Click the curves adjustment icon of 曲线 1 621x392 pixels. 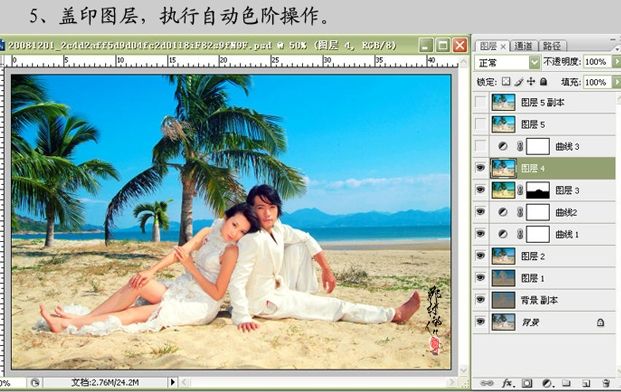(503, 234)
